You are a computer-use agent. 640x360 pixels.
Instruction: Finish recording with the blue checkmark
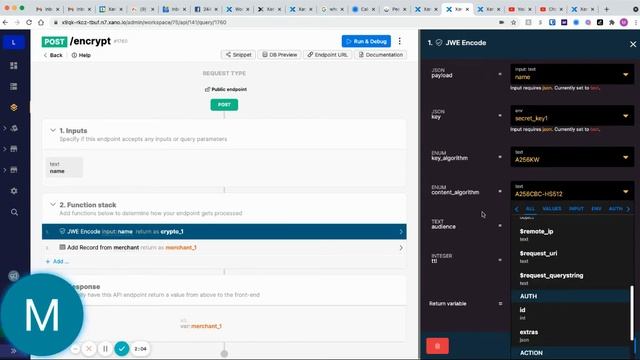click(122, 349)
